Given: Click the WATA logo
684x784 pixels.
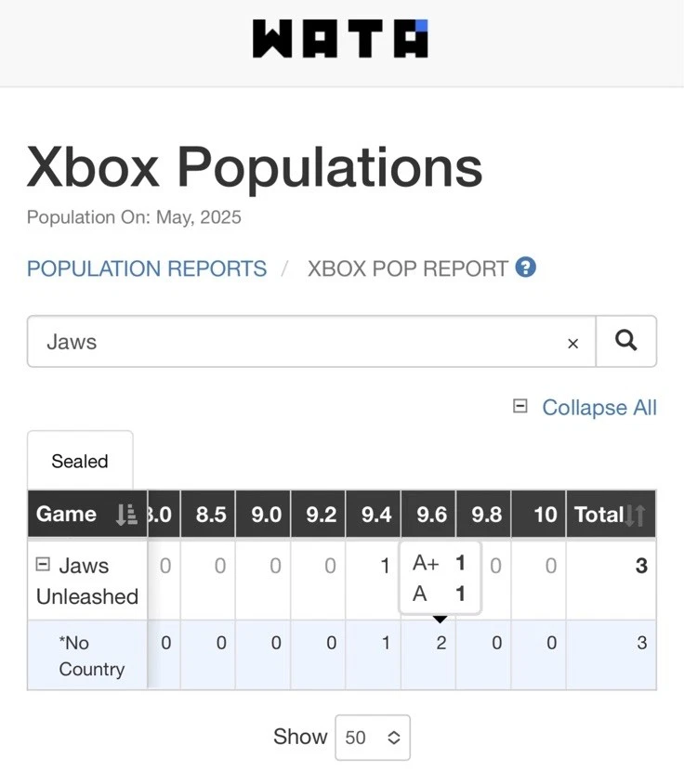Looking at the screenshot, I should tap(340, 39).
